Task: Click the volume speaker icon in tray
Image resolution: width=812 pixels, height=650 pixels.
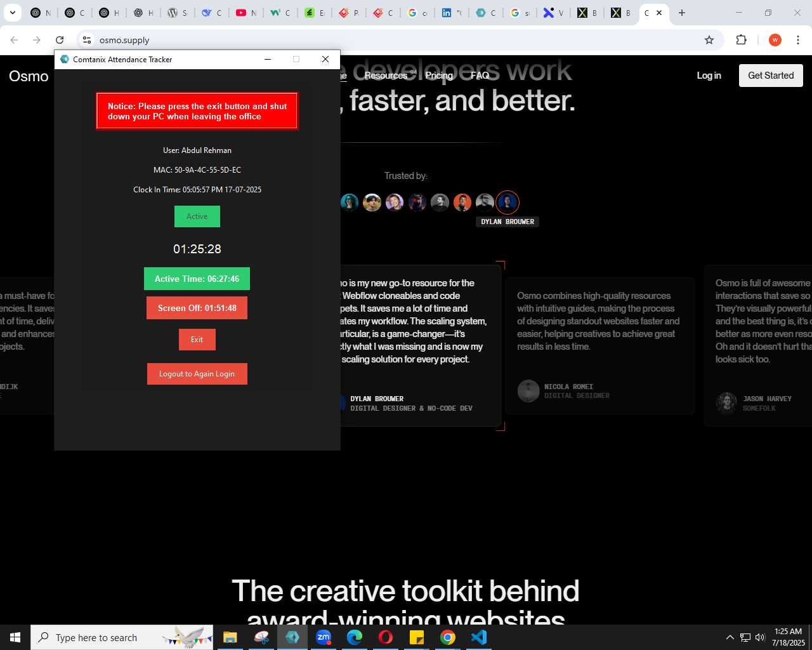Action: 760,637
